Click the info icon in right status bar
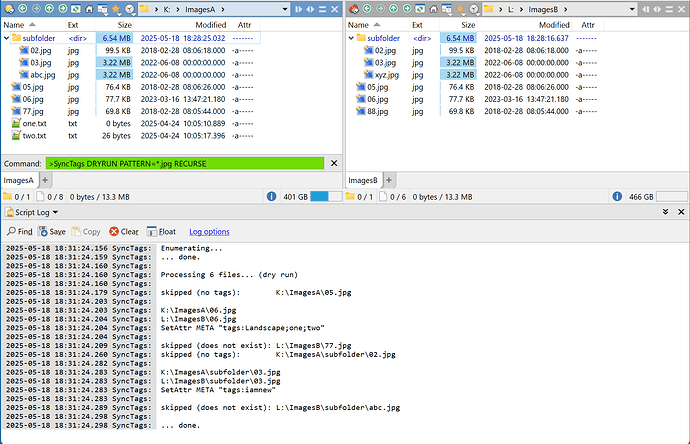The image size is (690, 444). point(617,196)
